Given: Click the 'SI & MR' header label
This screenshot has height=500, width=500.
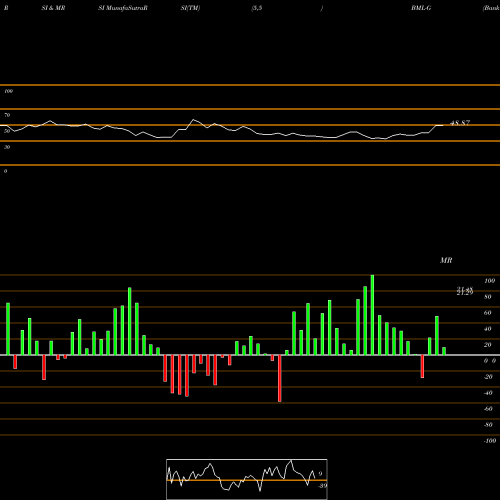Looking at the screenshot, I should [x=53, y=8].
